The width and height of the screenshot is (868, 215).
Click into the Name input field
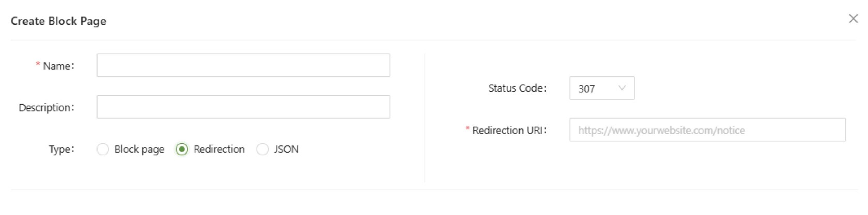243,65
